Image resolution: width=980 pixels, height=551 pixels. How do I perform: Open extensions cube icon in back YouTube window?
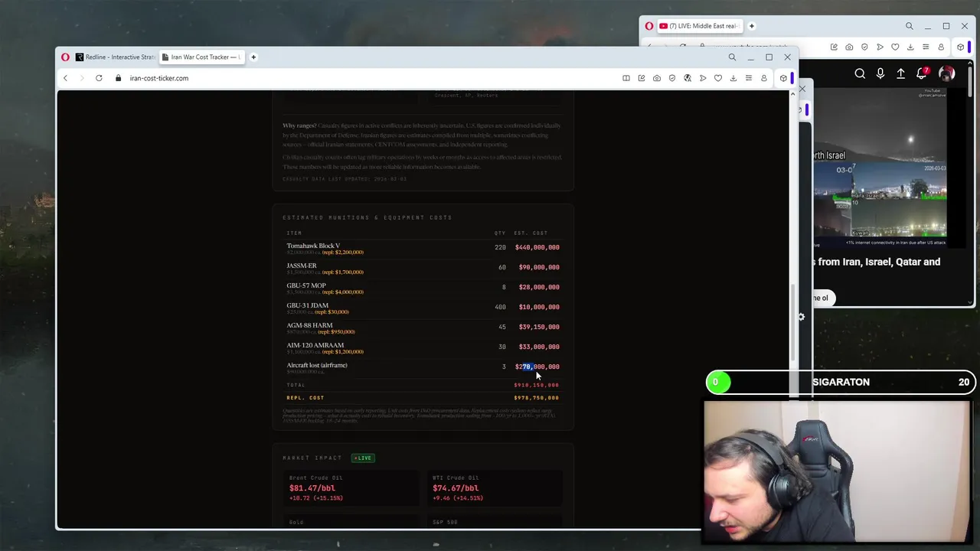pyautogui.click(x=960, y=47)
